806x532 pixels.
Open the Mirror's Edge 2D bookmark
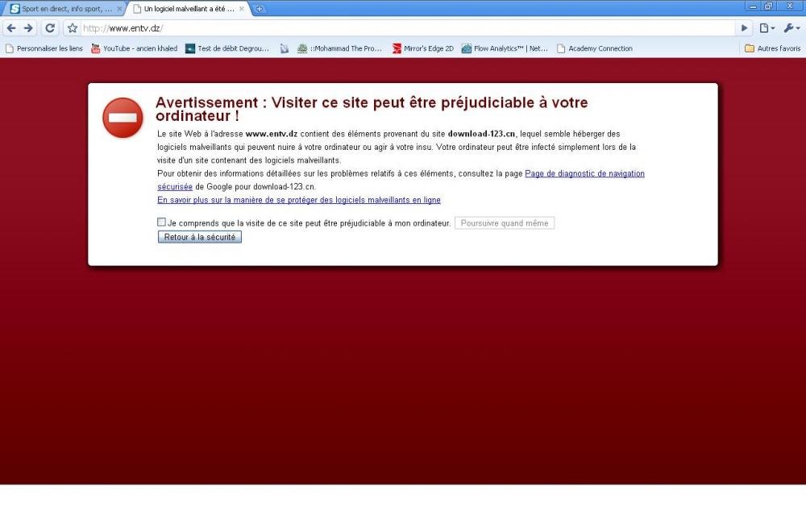423,48
